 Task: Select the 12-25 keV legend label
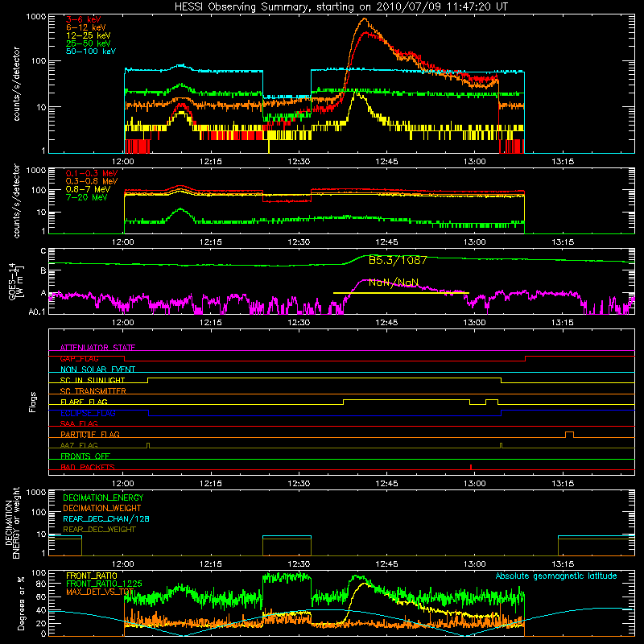pos(89,35)
